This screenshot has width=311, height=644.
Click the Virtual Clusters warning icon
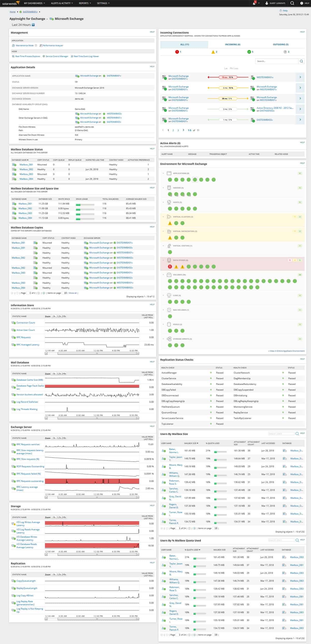170,223
